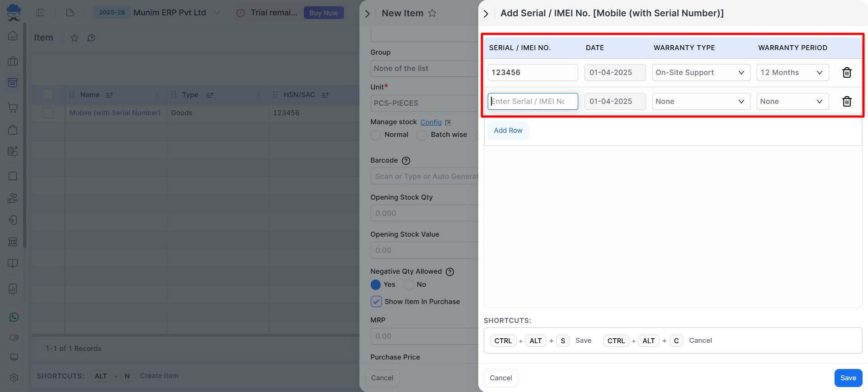Image resolution: width=868 pixels, height=392 pixels.
Task: Save the serial numbers
Action: 848,378
